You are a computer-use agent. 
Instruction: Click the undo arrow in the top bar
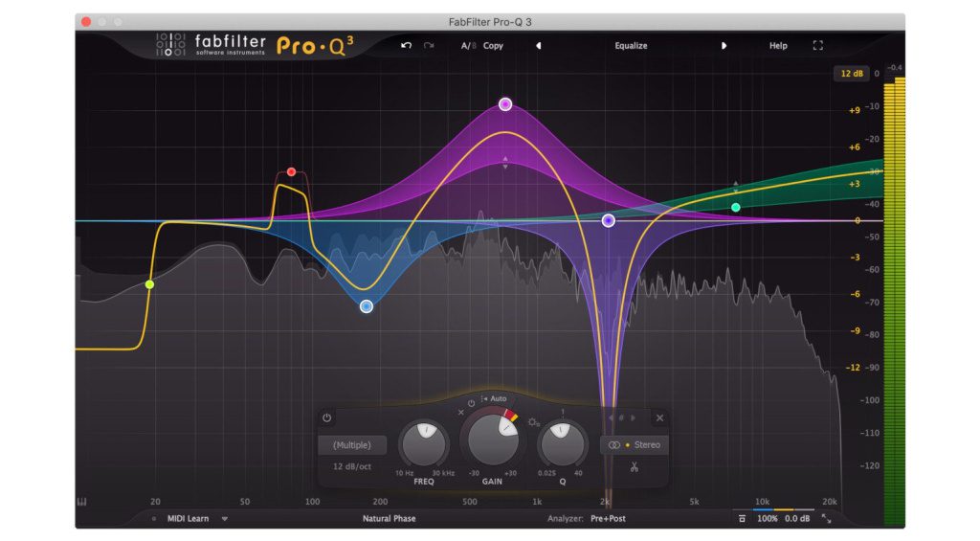coord(407,45)
